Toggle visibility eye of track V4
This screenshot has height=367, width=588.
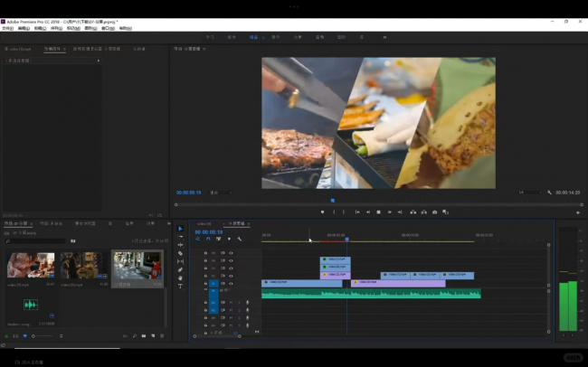pyautogui.click(x=231, y=260)
